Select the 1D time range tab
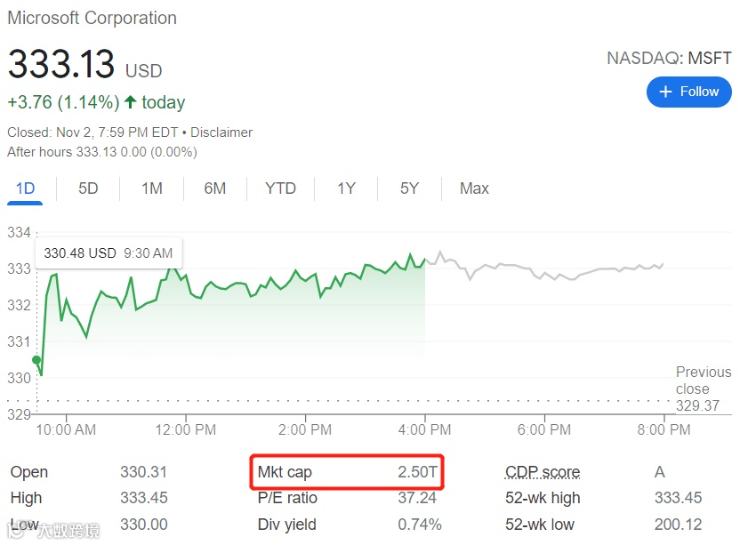The image size is (756, 545). (x=25, y=188)
